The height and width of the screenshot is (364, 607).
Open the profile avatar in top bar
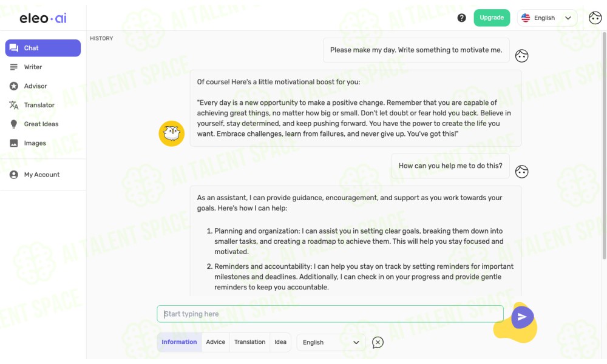pos(595,18)
